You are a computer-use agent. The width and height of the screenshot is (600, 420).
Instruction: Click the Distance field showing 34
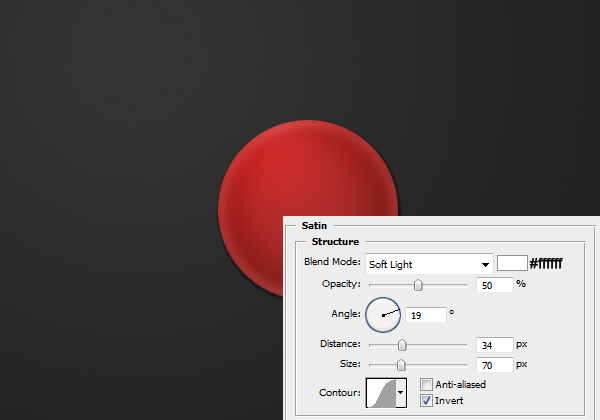click(x=494, y=345)
